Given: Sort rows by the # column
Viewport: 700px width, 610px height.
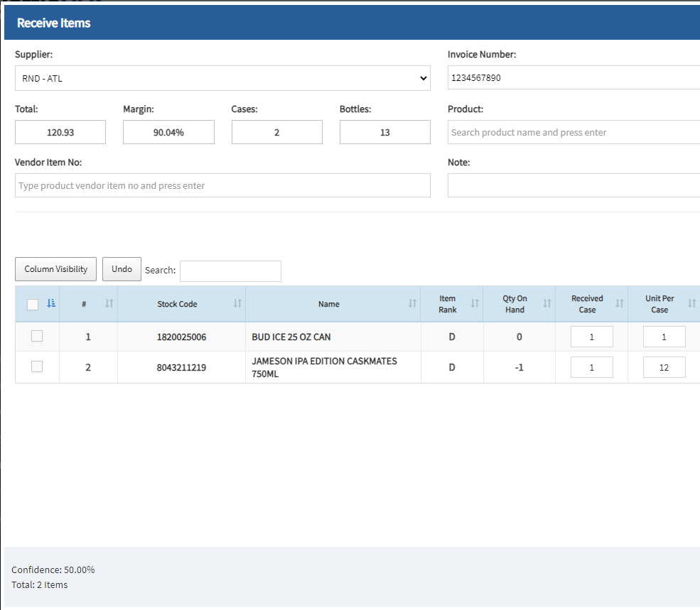Looking at the screenshot, I should coord(108,303).
